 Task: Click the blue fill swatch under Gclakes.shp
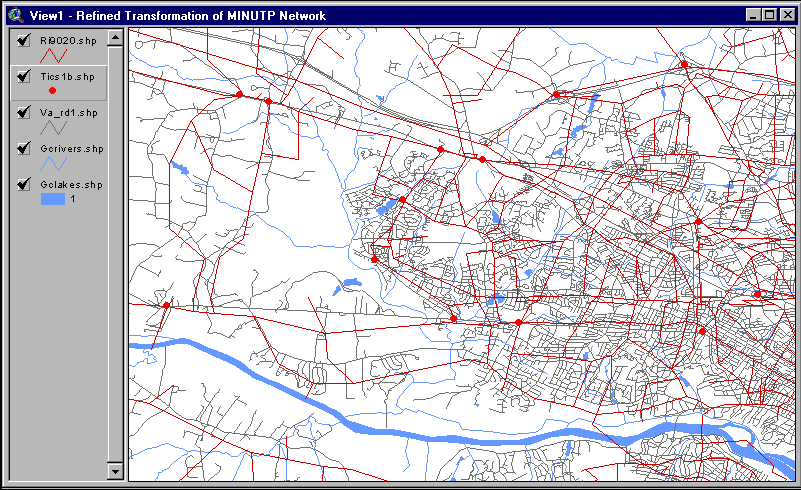pyautogui.click(x=53, y=199)
